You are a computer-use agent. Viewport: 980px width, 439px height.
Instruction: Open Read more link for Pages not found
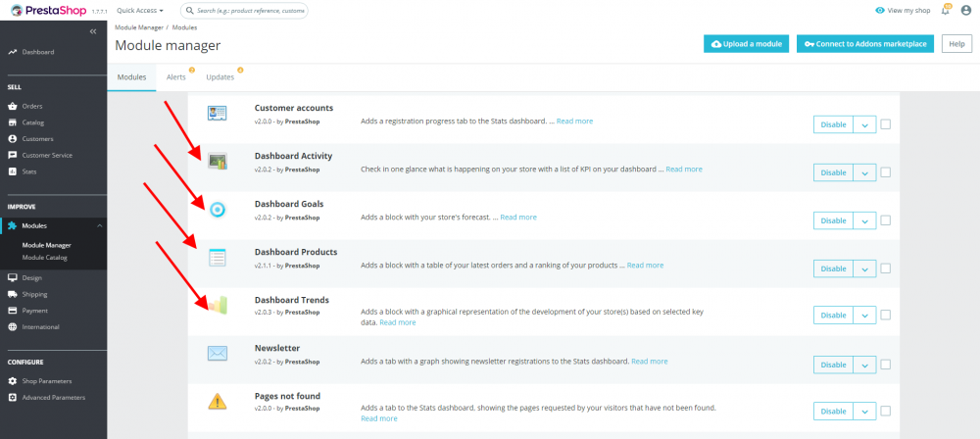click(378, 418)
